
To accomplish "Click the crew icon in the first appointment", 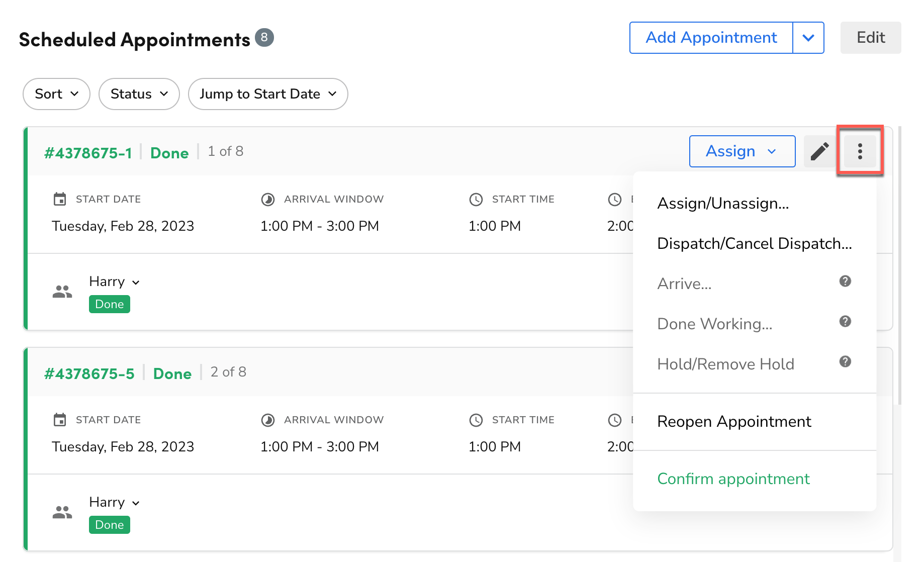I will pyautogui.click(x=62, y=292).
